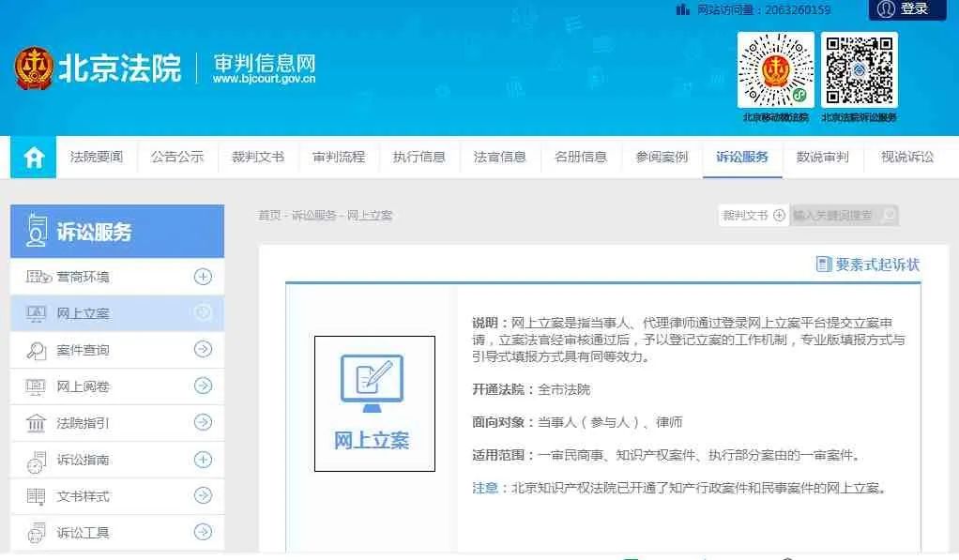Open the 网上立案 card with monitor icon
Screen dimensions: 959x560
click(375, 403)
